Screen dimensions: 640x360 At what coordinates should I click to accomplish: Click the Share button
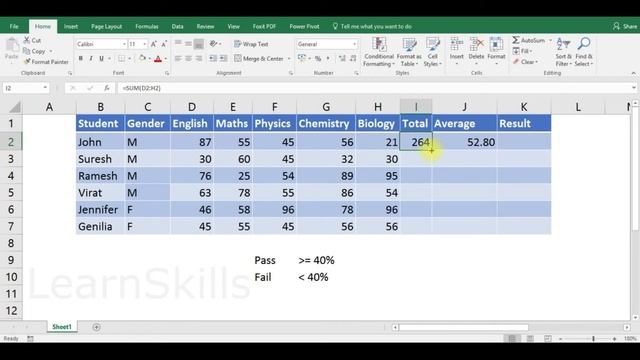point(625,27)
